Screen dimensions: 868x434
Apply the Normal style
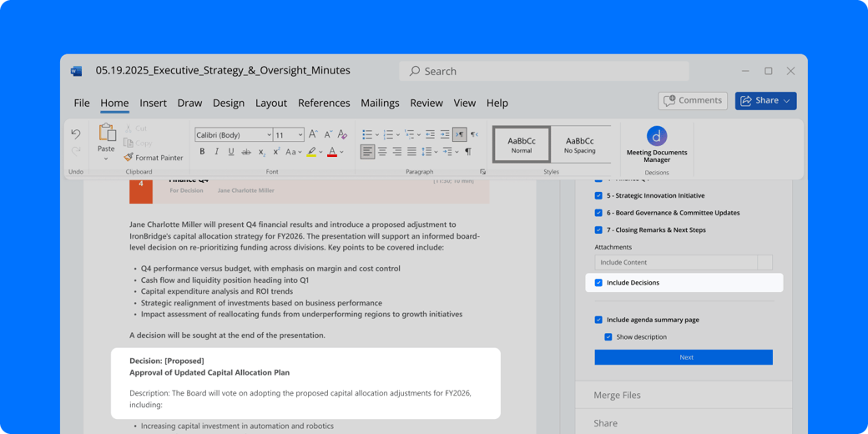[x=522, y=144]
